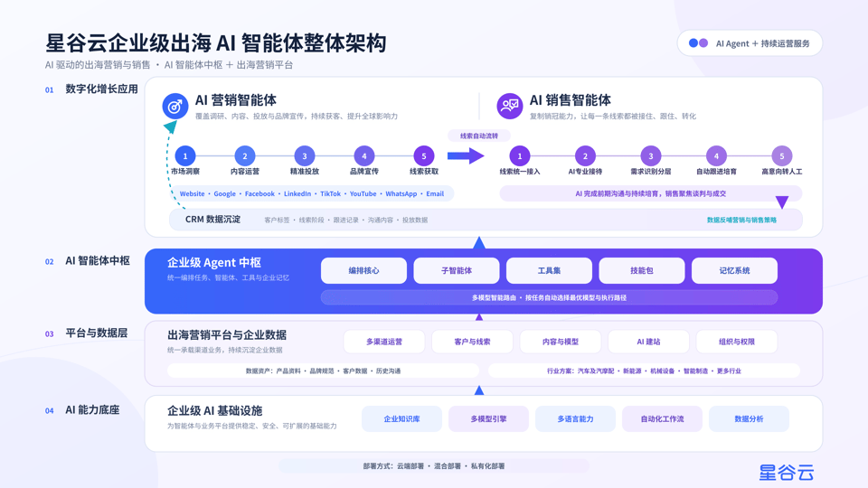The width and height of the screenshot is (868, 488).
Task: Click the AI 销售智能体 purple icon
Action: pyautogui.click(x=510, y=106)
